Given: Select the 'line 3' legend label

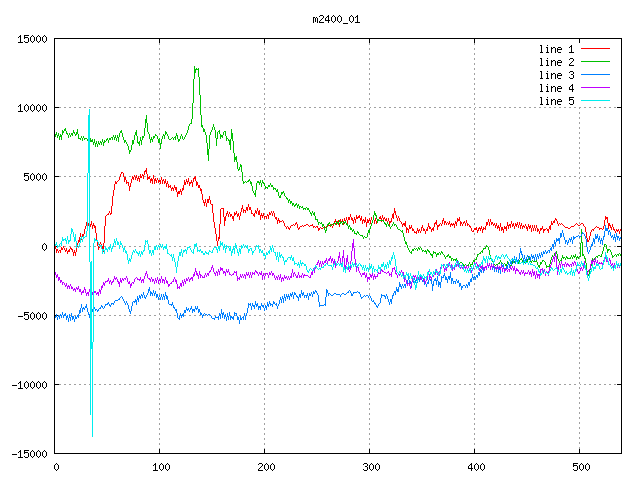Looking at the screenshot, I should point(556,75).
